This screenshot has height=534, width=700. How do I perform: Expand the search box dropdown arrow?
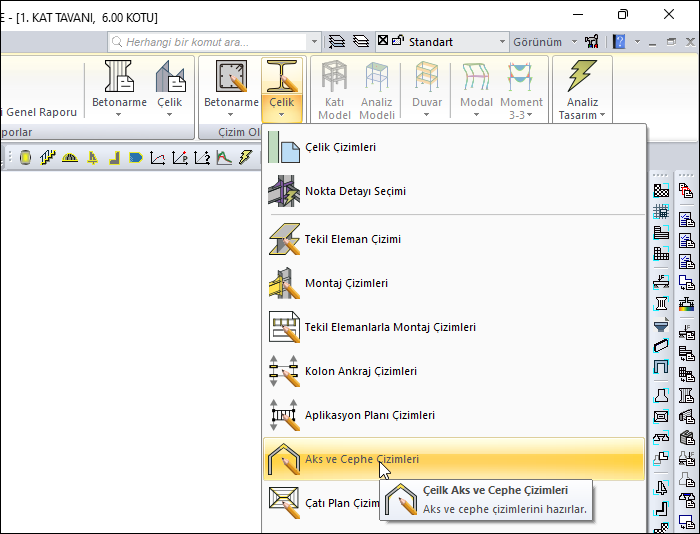pos(314,42)
